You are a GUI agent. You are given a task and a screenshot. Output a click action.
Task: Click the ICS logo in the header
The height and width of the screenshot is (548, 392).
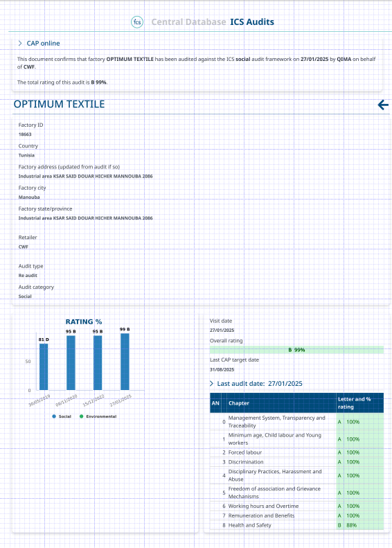(x=137, y=22)
